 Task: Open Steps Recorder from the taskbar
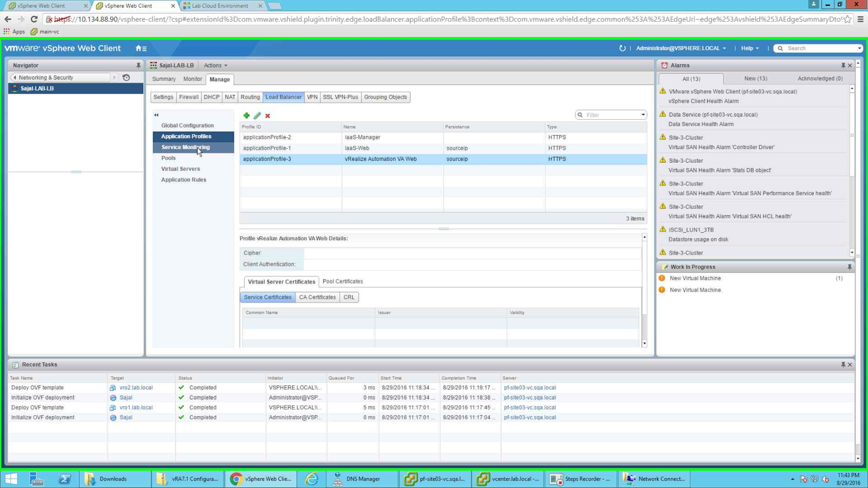click(580, 479)
